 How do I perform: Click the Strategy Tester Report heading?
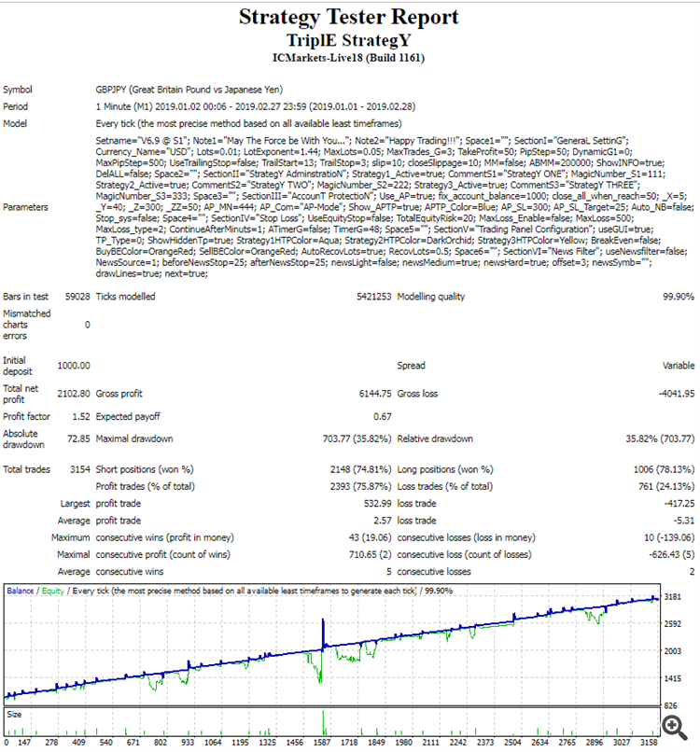(349, 17)
